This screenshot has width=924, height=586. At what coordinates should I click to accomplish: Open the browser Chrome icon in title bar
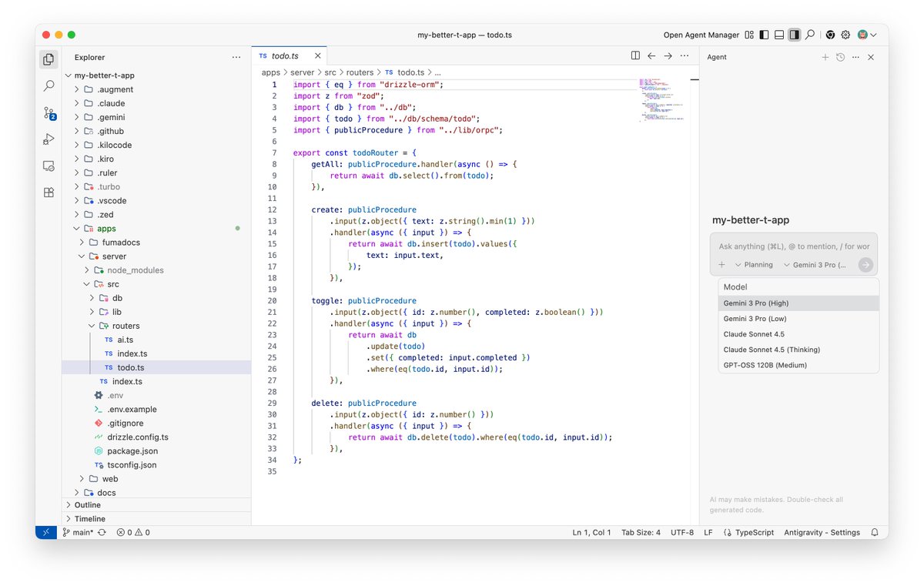(830, 35)
